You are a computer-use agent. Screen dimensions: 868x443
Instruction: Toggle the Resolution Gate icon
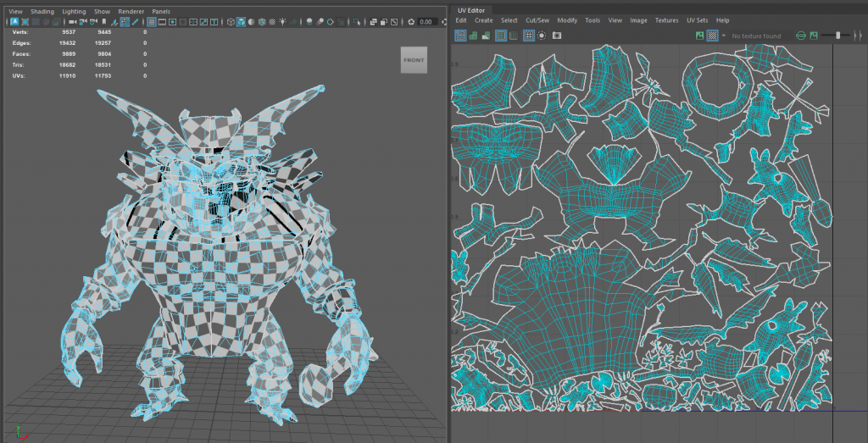tap(172, 22)
